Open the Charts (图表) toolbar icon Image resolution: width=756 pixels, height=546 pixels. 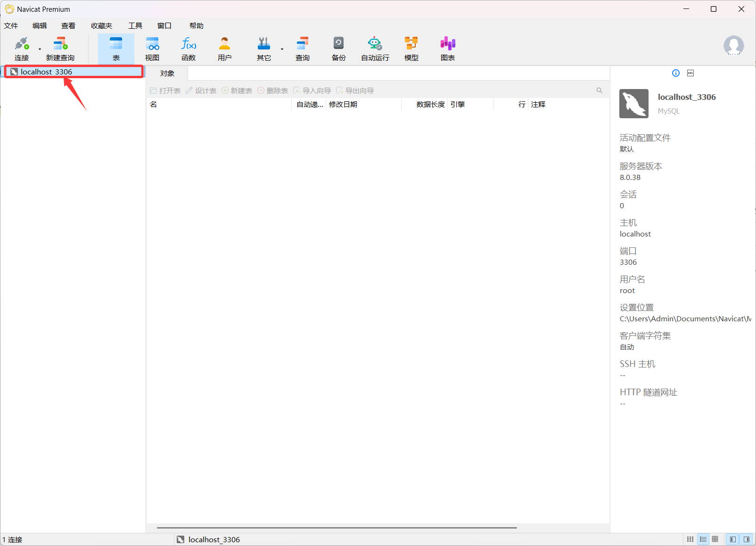click(x=448, y=49)
